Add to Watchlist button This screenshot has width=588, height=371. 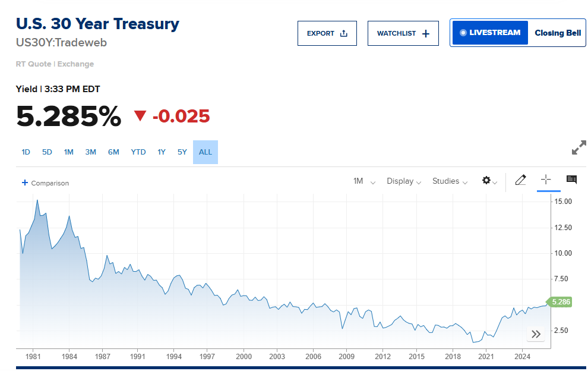[x=403, y=33]
